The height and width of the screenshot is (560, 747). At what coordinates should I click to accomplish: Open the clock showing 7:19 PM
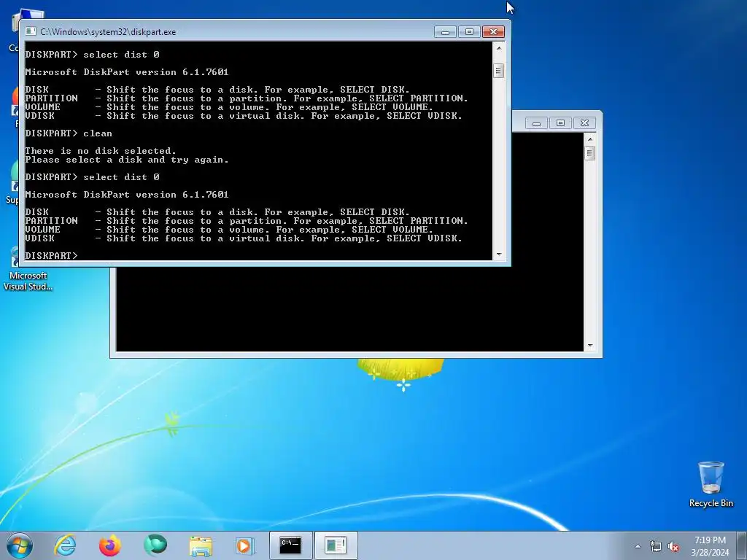[710, 546]
